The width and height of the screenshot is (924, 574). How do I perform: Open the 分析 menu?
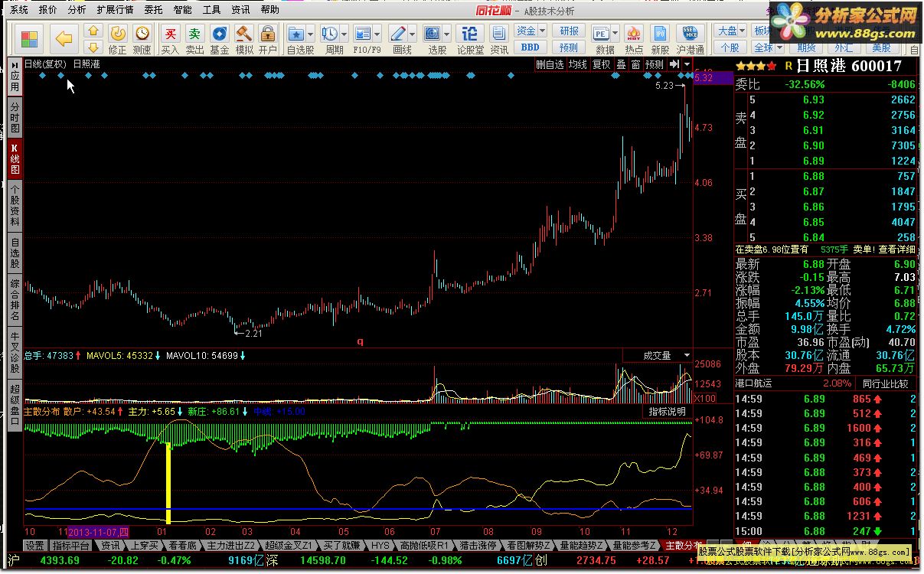(x=77, y=10)
